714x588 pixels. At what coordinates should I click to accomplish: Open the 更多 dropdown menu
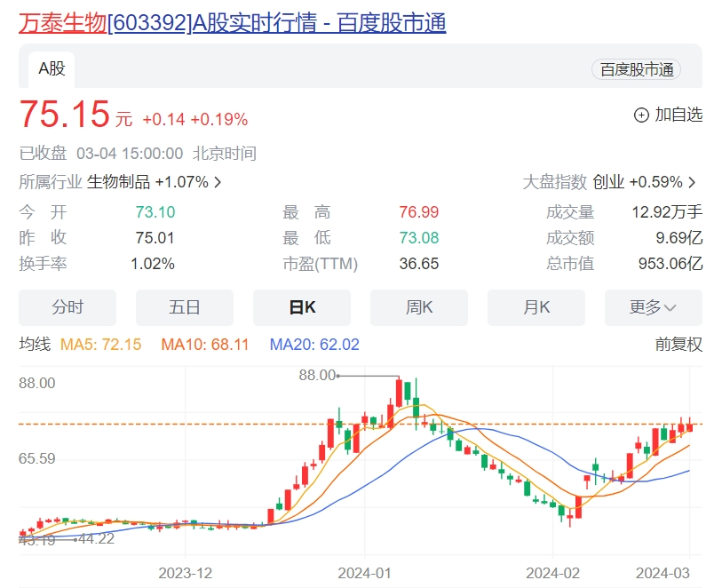[x=654, y=307]
